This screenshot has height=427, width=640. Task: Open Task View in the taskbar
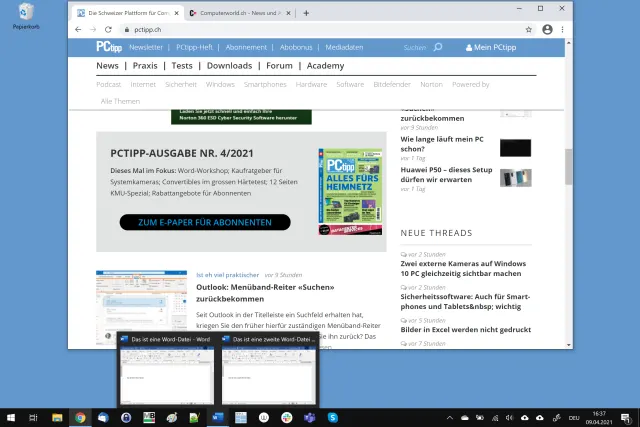click(x=33, y=418)
